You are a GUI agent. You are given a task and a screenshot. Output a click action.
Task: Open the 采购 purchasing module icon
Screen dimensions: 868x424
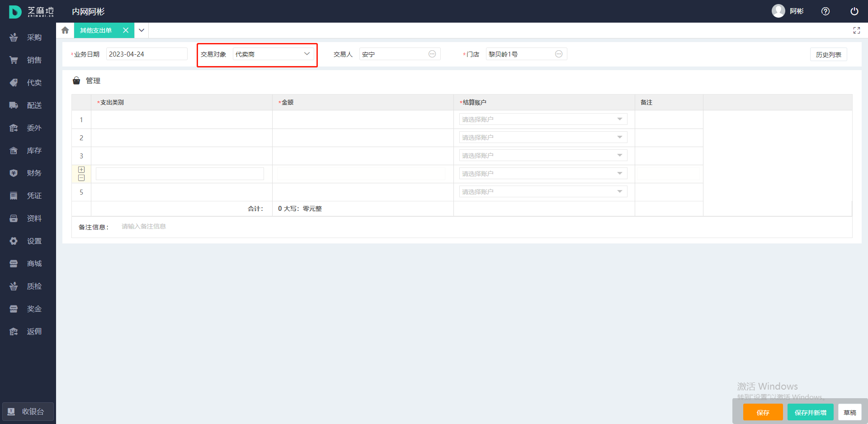coord(14,37)
